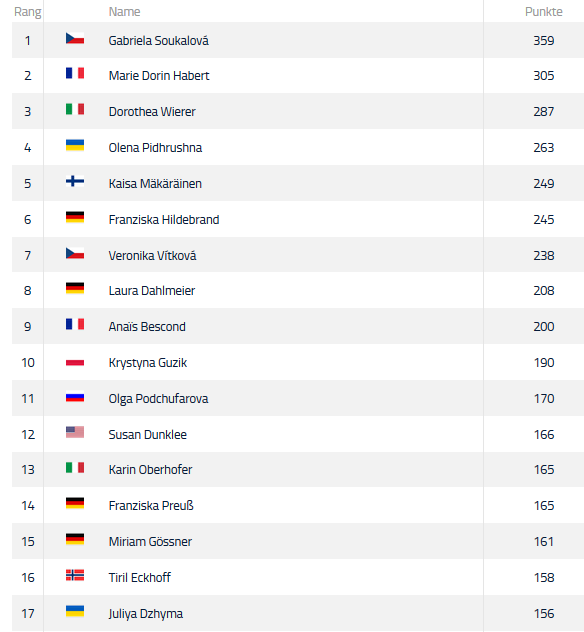The width and height of the screenshot is (584, 632).
Task: Click Miriam Gössner's 161 points value
Action: pos(544,541)
